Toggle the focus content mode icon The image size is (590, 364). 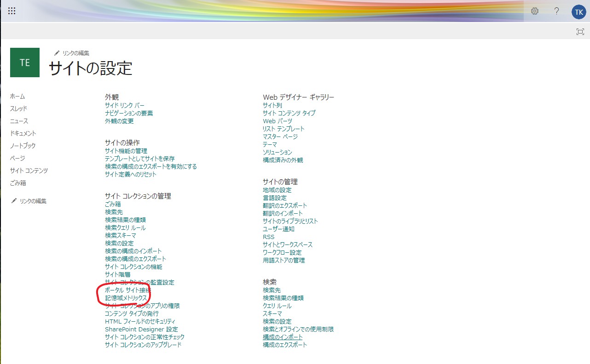click(580, 32)
